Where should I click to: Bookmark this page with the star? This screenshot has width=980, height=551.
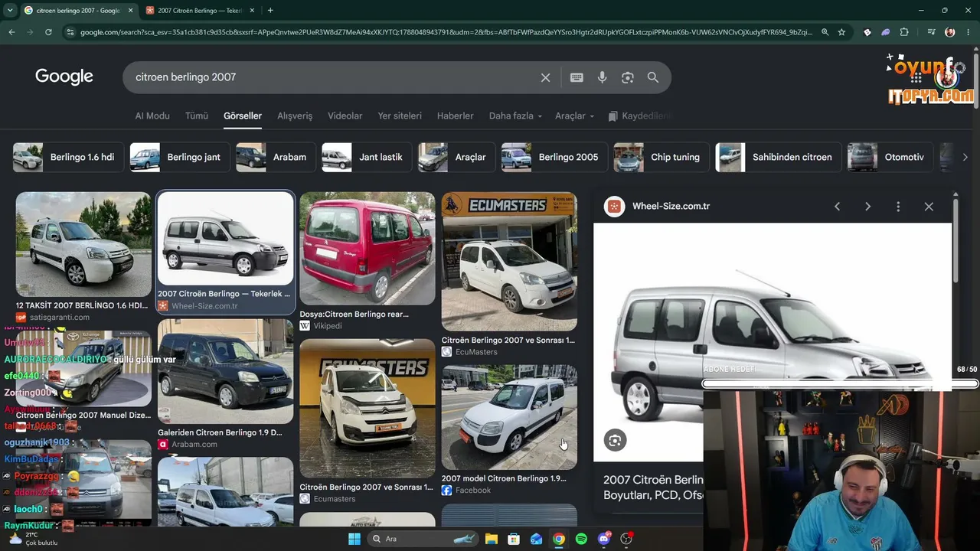841,32
